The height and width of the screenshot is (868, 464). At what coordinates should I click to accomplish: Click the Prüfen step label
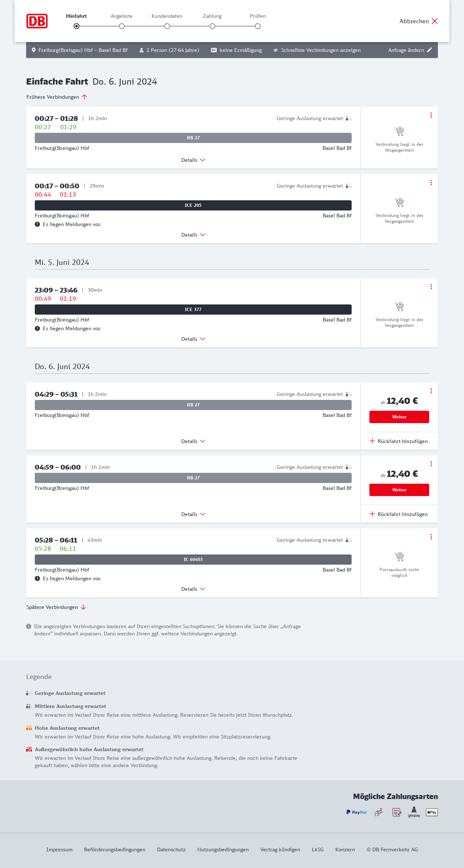point(258,16)
